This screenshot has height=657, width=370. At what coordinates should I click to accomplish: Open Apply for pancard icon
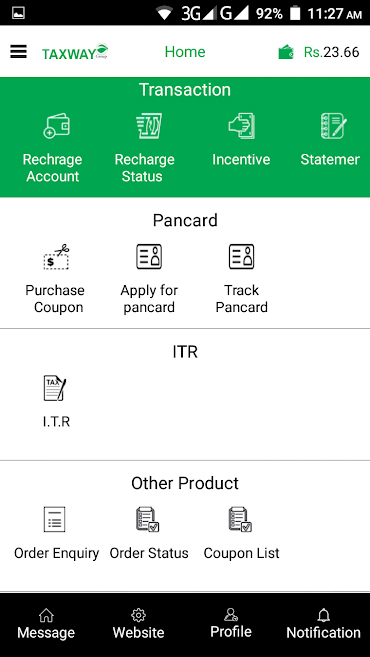[x=149, y=256]
